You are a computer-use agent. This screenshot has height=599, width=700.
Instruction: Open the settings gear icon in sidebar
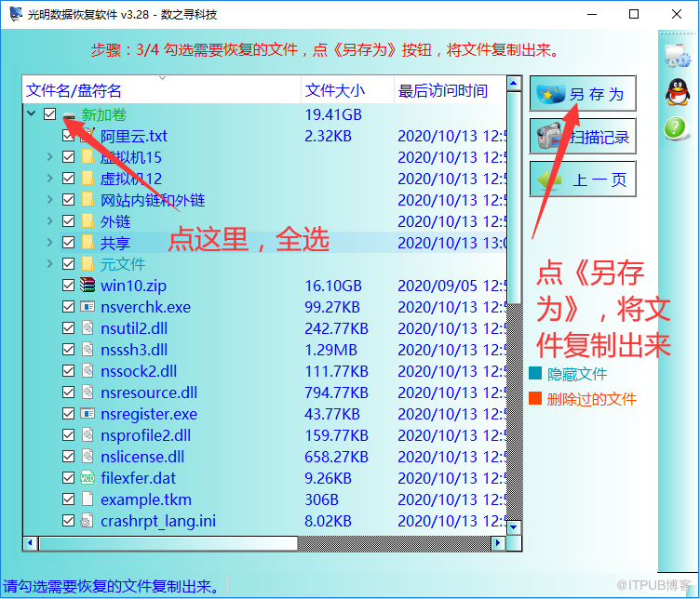point(678,56)
